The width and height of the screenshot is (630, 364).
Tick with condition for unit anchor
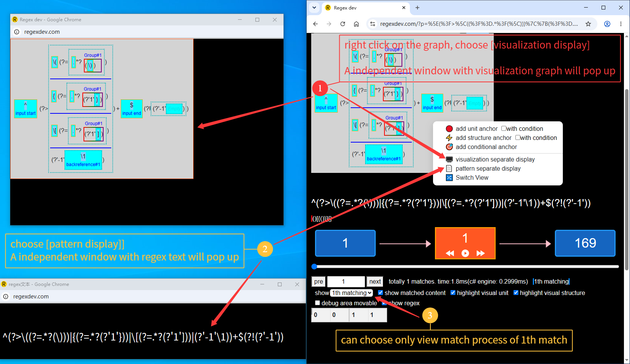[x=504, y=129]
